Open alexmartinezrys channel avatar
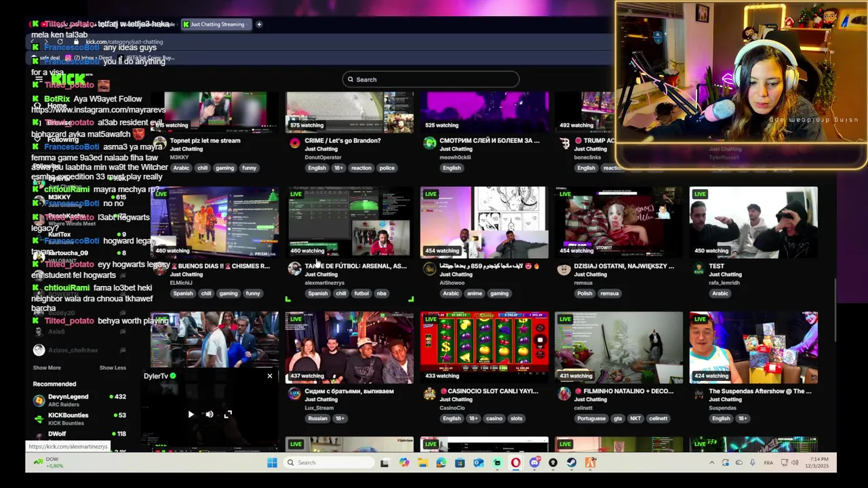The height and width of the screenshot is (488, 868). (294, 268)
